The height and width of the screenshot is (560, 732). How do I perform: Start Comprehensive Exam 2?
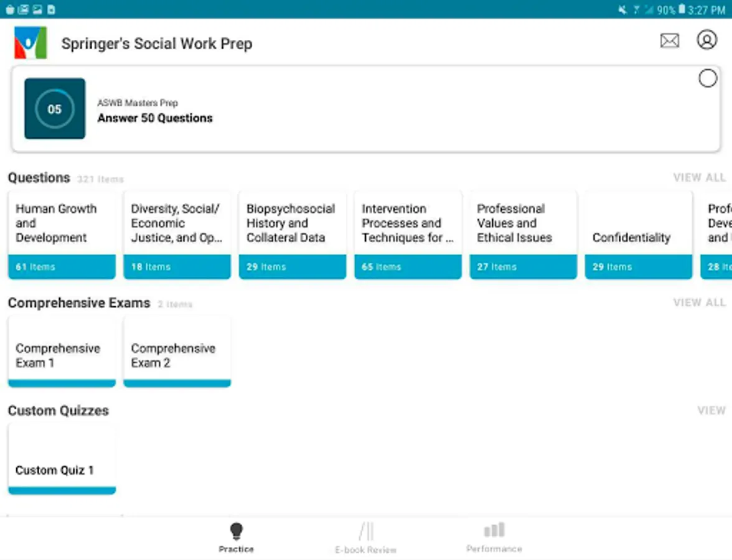coord(177,352)
